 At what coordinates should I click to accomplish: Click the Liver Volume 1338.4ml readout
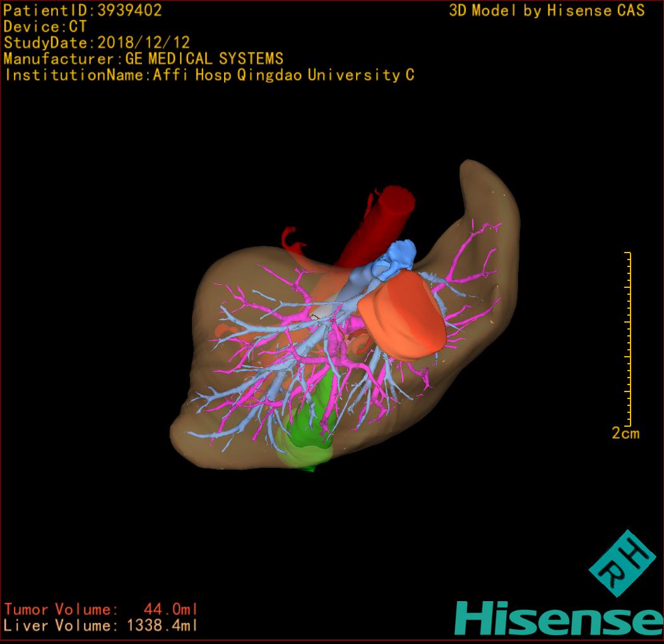[x=101, y=626]
